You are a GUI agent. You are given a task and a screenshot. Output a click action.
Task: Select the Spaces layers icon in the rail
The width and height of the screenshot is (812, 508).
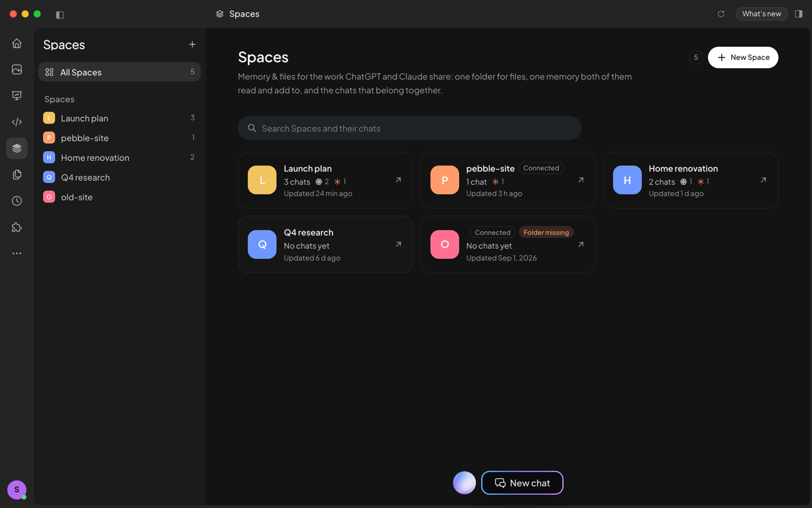tap(17, 148)
